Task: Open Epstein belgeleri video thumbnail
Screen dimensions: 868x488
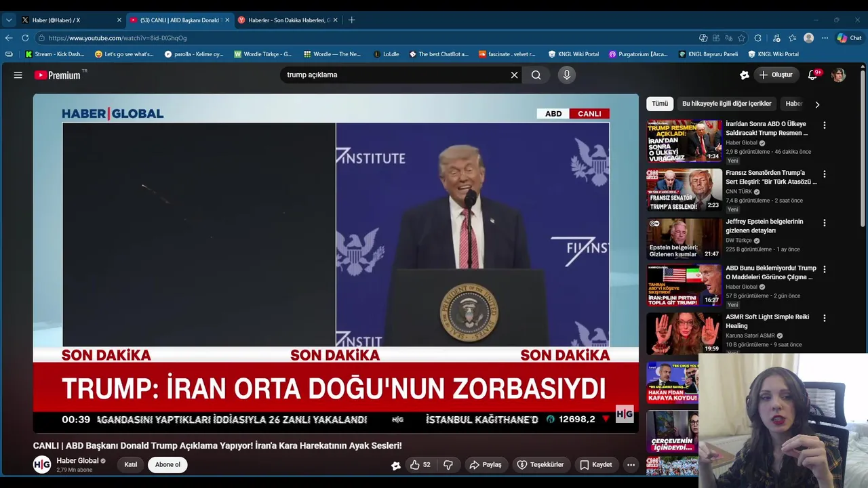Action: (x=684, y=239)
